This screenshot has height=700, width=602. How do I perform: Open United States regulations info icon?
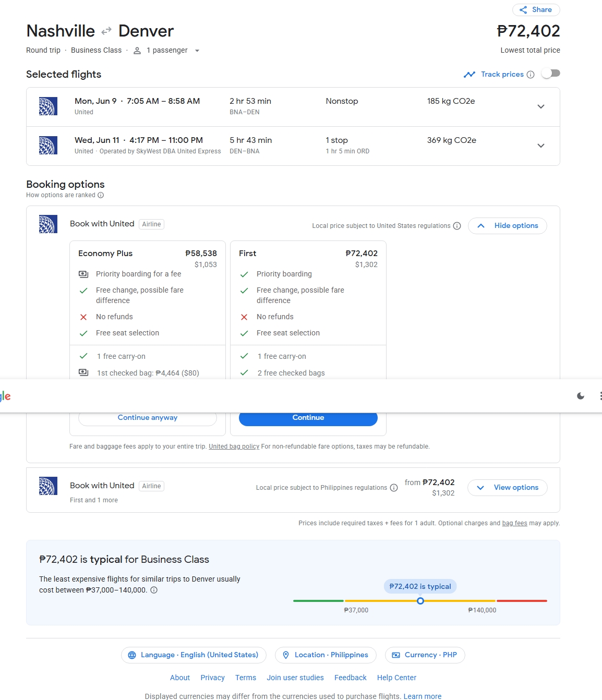457,226
